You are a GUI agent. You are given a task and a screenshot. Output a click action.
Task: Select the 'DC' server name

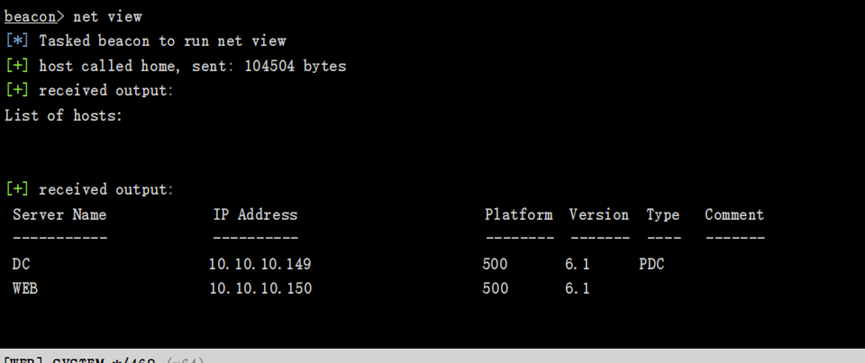(22, 264)
